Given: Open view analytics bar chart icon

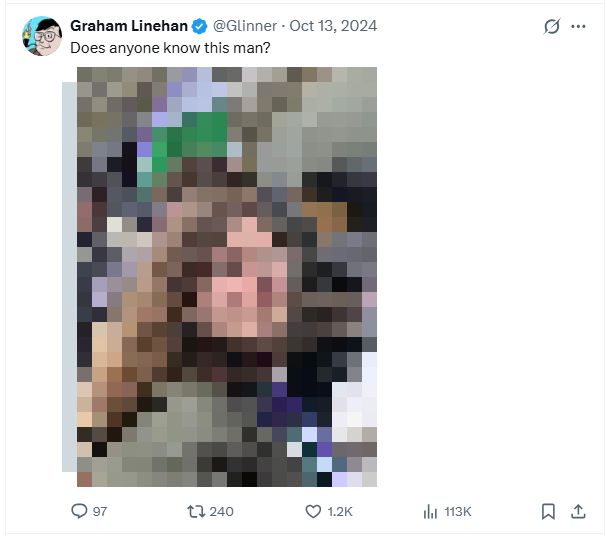Looking at the screenshot, I should click(431, 511).
